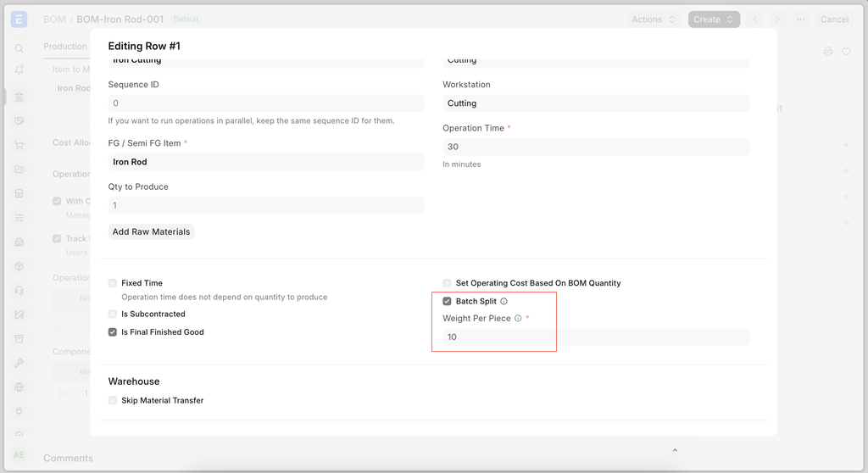Open the Create dropdown button
Screen dimensions: 868x473
tap(714, 19)
